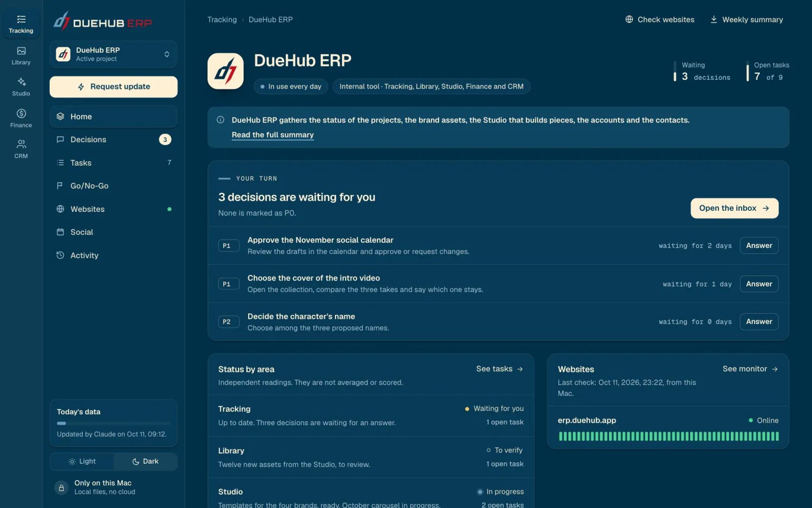Open Activity in the sidebar
This screenshot has height=508, width=812.
114,255
